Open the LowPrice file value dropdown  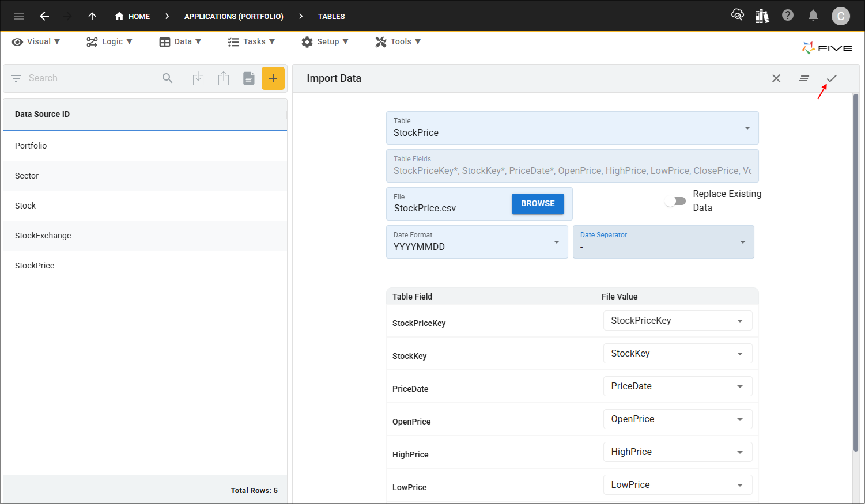click(x=678, y=485)
